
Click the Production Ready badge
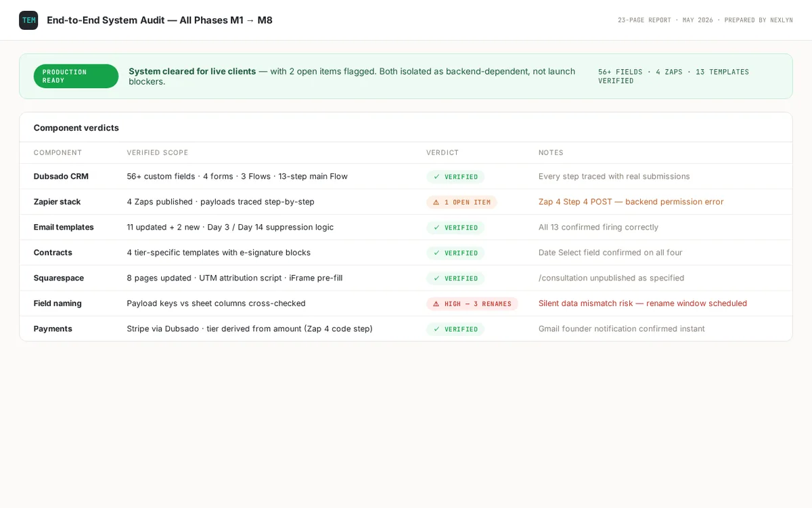click(76, 77)
